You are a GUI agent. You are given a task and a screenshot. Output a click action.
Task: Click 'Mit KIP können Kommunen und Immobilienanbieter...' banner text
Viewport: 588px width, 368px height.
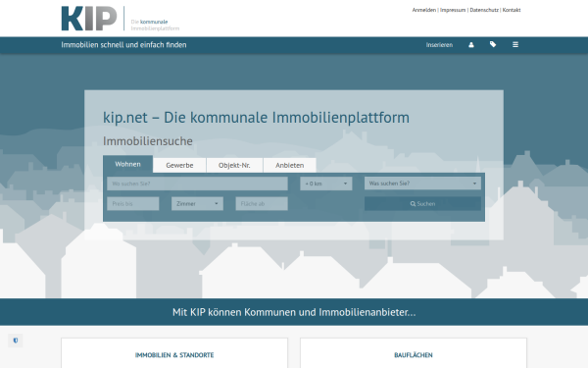tap(294, 312)
